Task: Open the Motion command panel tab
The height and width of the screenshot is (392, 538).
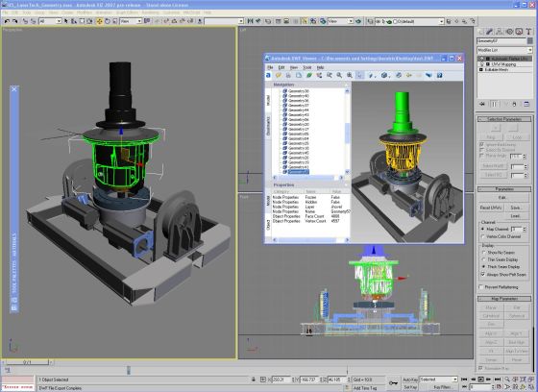Action: click(509, 32)
